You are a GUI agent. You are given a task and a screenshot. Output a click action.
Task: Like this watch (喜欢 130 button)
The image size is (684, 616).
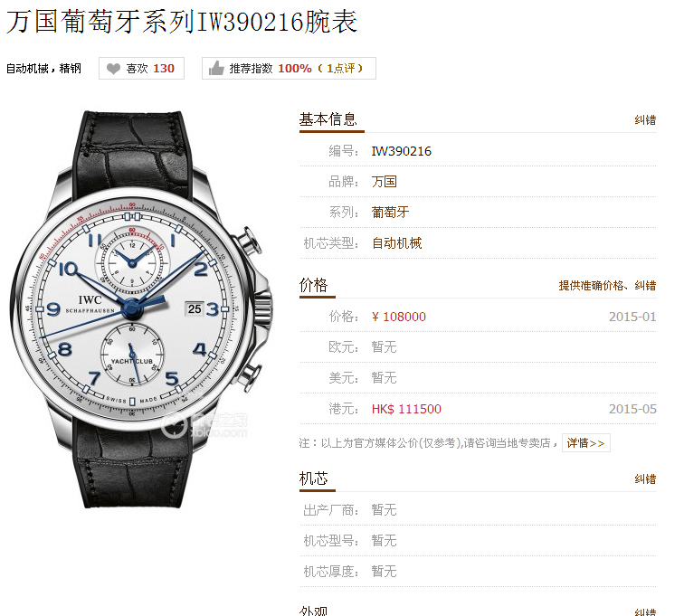click(141, 68)
